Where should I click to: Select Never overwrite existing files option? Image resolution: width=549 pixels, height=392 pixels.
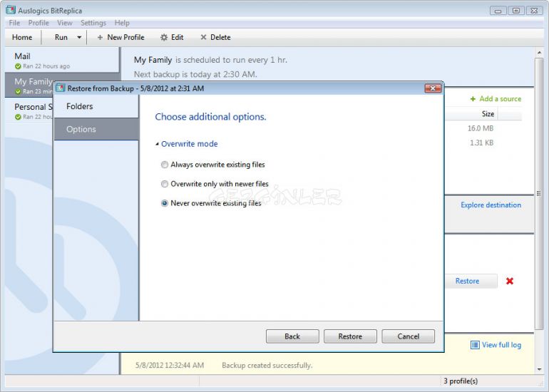[x=164, y=203]
